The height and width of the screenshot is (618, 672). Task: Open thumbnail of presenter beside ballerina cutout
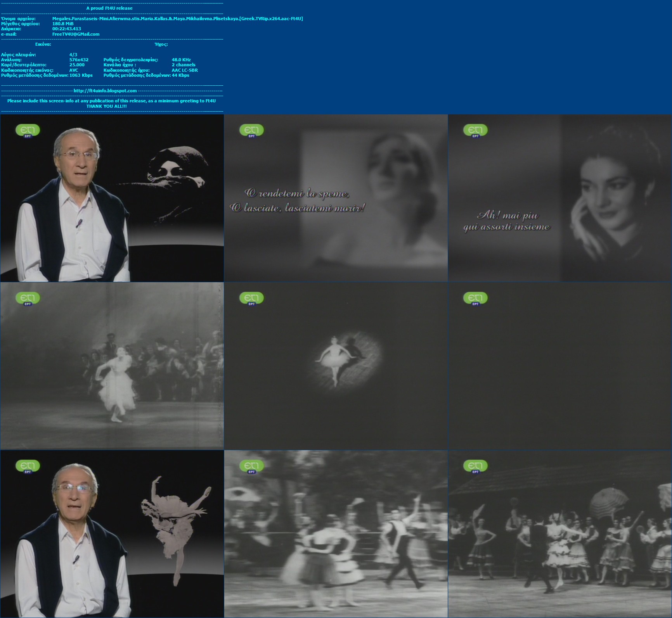112,534
